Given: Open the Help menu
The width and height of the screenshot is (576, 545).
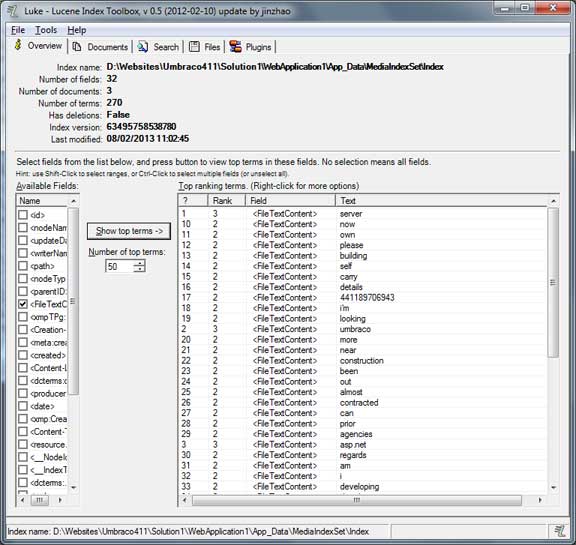Looking at the screenshot, I should click(77, 30).
